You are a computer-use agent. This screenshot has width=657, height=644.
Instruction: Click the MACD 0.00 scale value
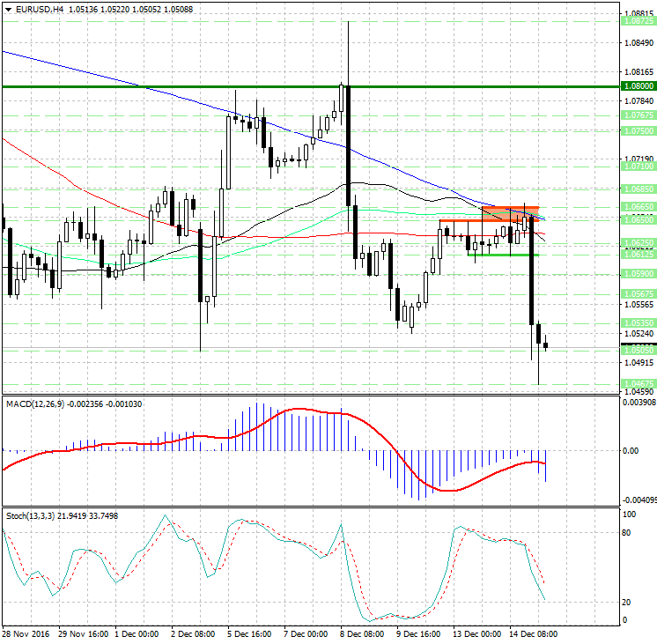pos(631,451)
